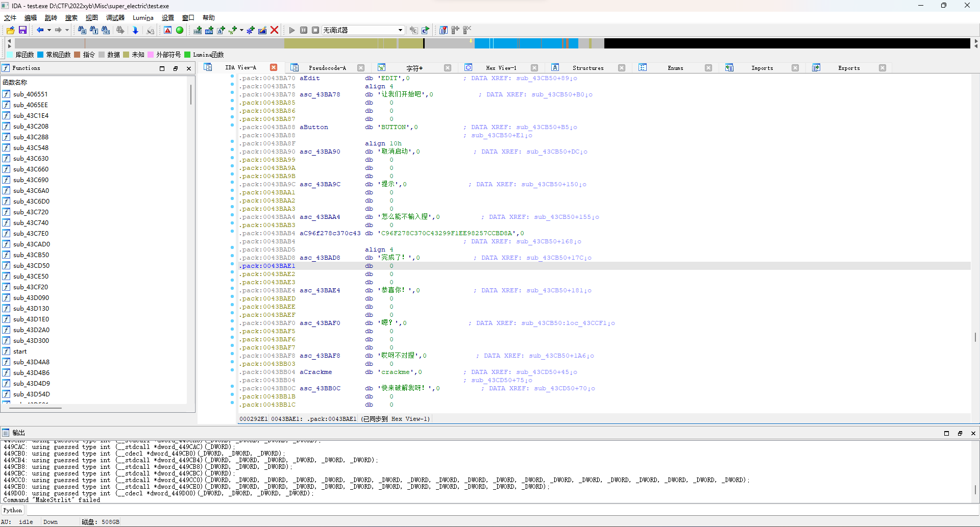Screen dimensions: 980x527
Task: Open the immediate value search (binoculars #) icon
Action: (82, 30)
